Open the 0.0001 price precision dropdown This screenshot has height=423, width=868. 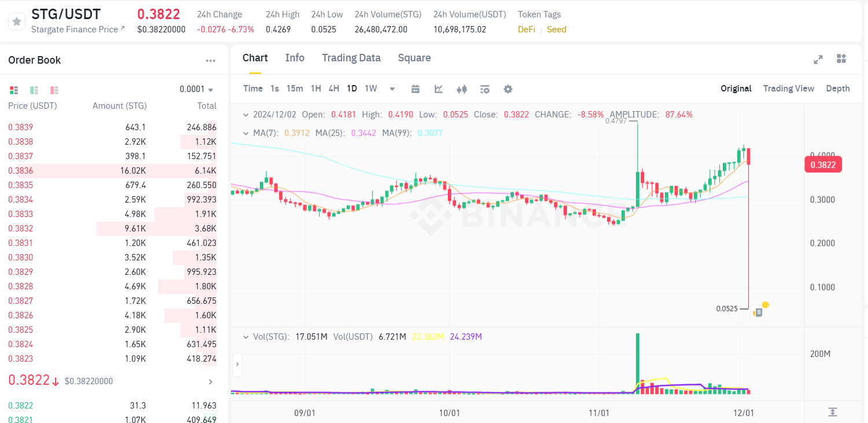tap(197, 90)
